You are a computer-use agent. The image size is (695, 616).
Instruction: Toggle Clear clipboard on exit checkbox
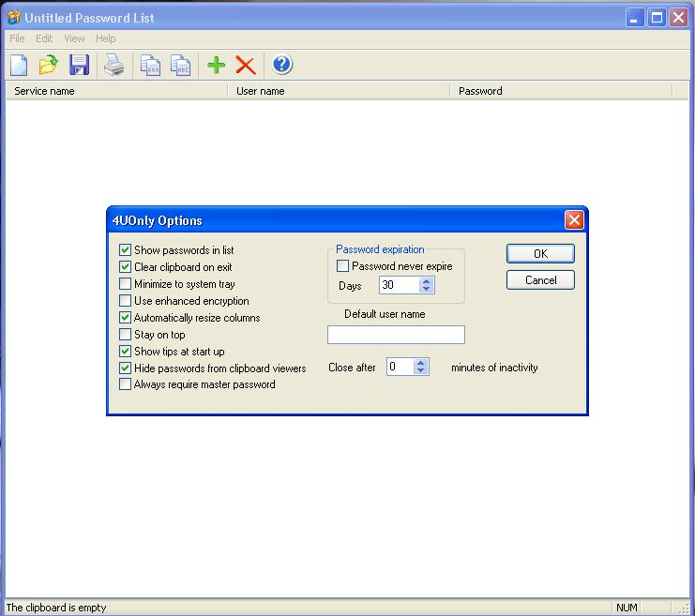point(125,267)
